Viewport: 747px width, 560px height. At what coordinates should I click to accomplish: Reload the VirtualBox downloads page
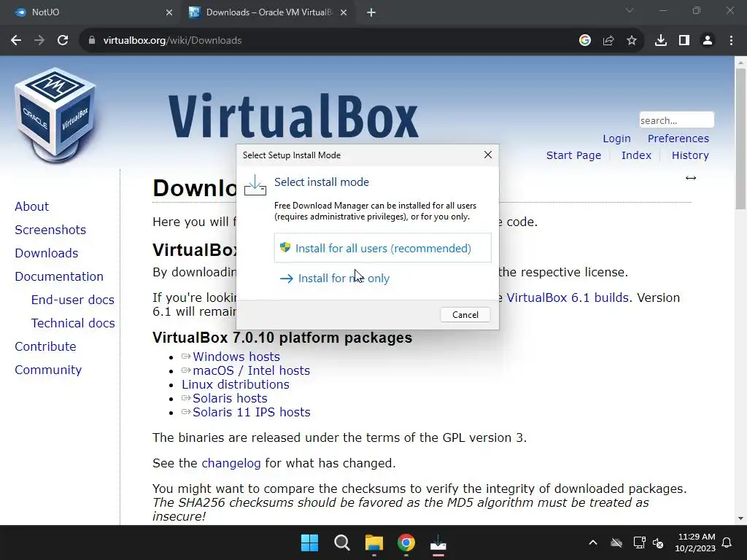63,41
